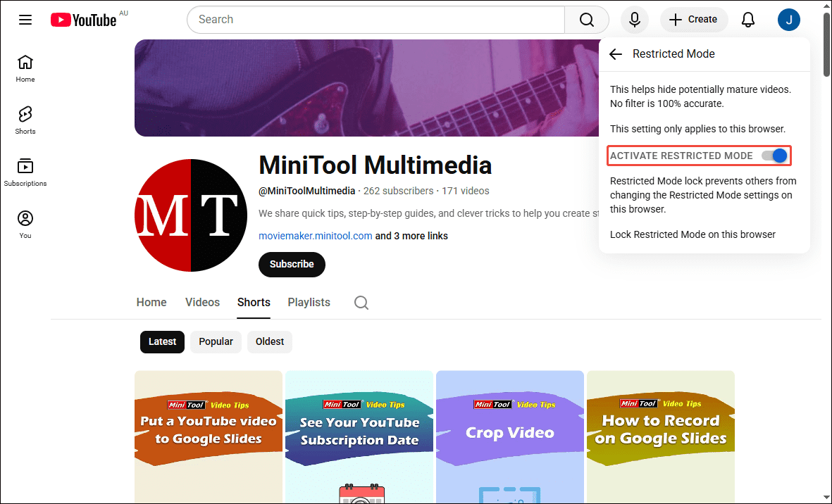Switch to the Playlists tab
832x504 pixels.
309,302
